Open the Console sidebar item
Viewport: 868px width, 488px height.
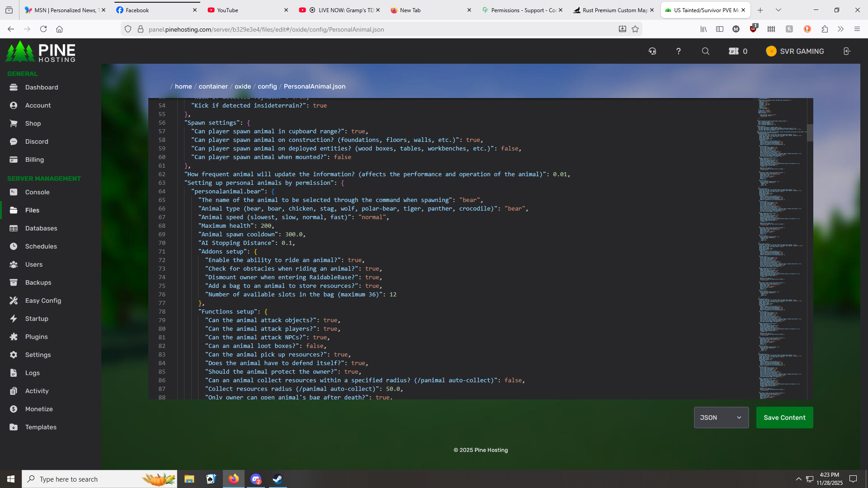[x=37, y=192]
